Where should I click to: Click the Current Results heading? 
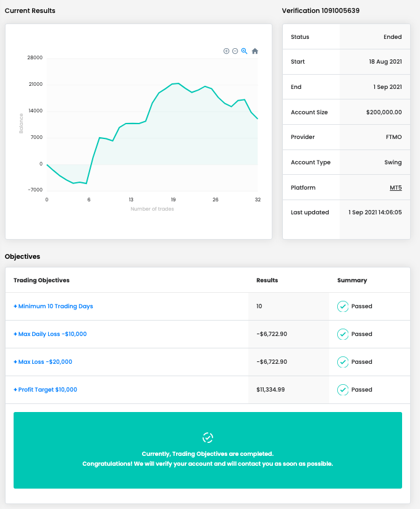(x=30, y=11)
